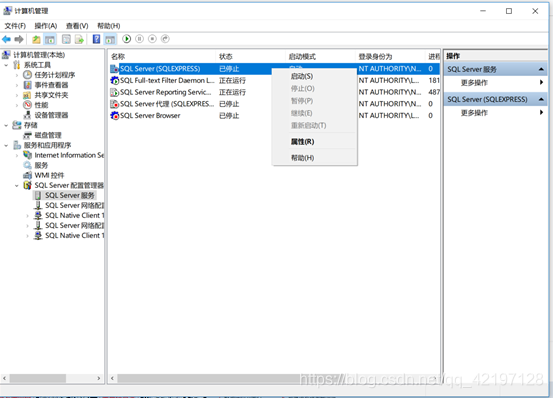Click the Stop Service toolbar icon
553x398 pixels.
tap(152, 39)
